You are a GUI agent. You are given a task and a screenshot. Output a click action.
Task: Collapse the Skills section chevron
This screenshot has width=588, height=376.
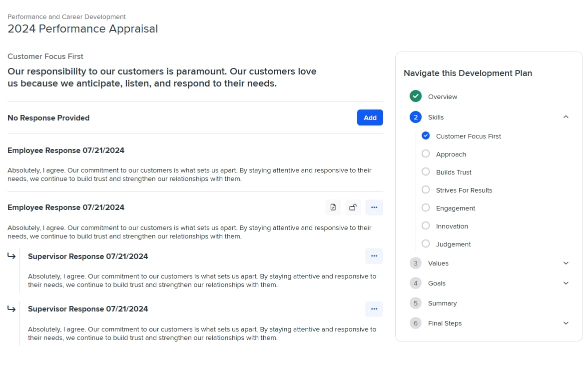pyautogui.click(x=566, y=117)
